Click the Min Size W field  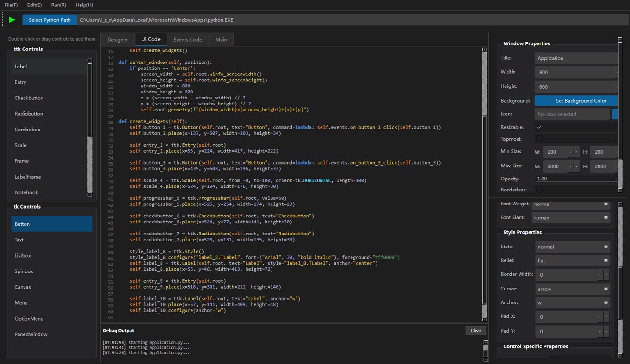tap(556, 152)
